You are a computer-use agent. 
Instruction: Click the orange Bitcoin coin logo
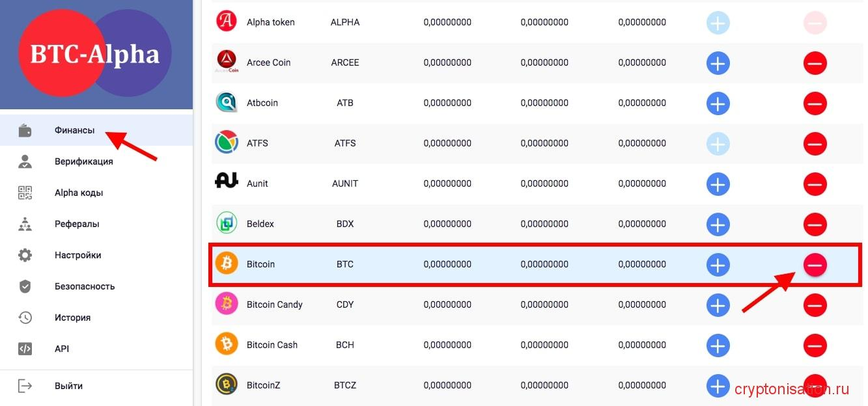click(x=227, y=264)
